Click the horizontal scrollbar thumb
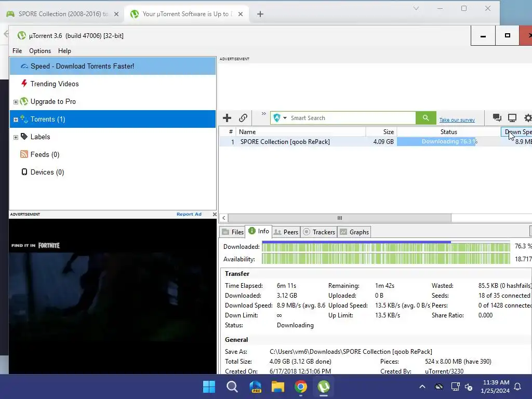The height and width of the screenshot is (399, 532). coord(340,218)
